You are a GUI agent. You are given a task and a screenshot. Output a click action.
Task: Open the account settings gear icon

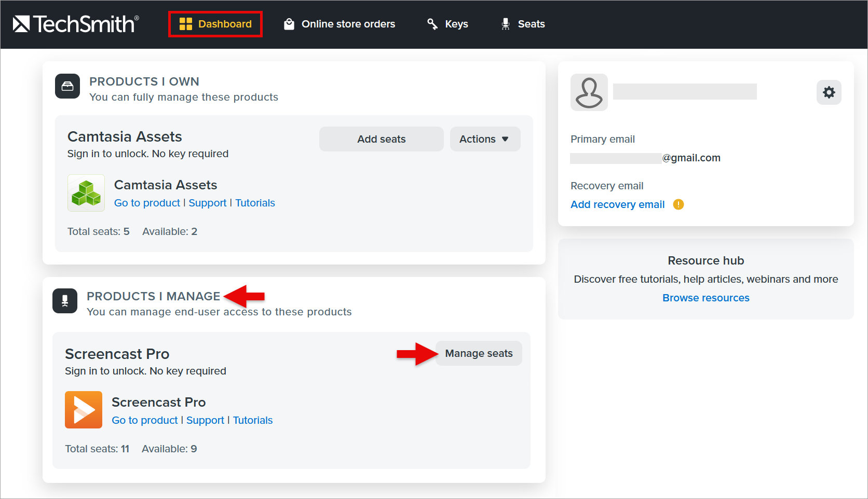point(829,92)
